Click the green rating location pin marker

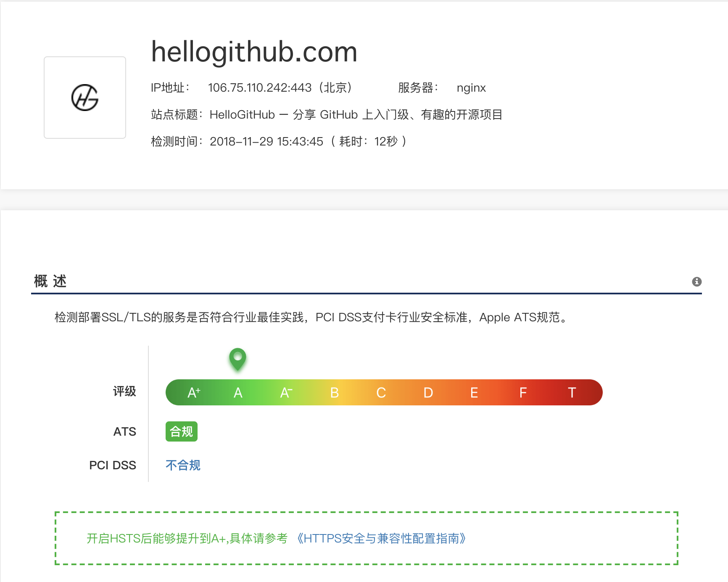tap(237, 360)
